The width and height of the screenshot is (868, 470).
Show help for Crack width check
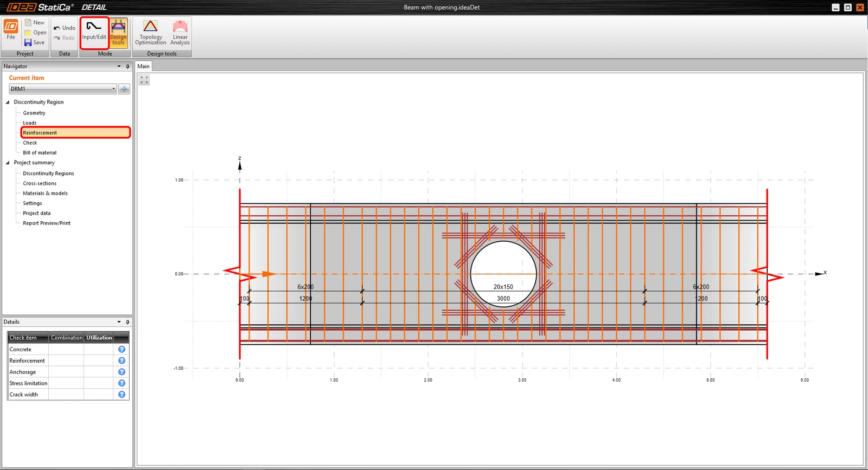pyautogui.click(x=122, y=395)
